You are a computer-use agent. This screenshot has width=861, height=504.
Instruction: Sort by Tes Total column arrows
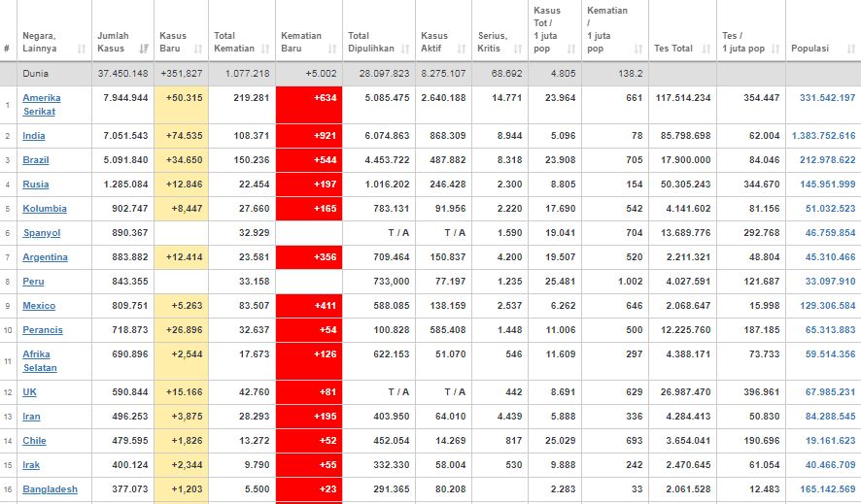click(706, 49)
